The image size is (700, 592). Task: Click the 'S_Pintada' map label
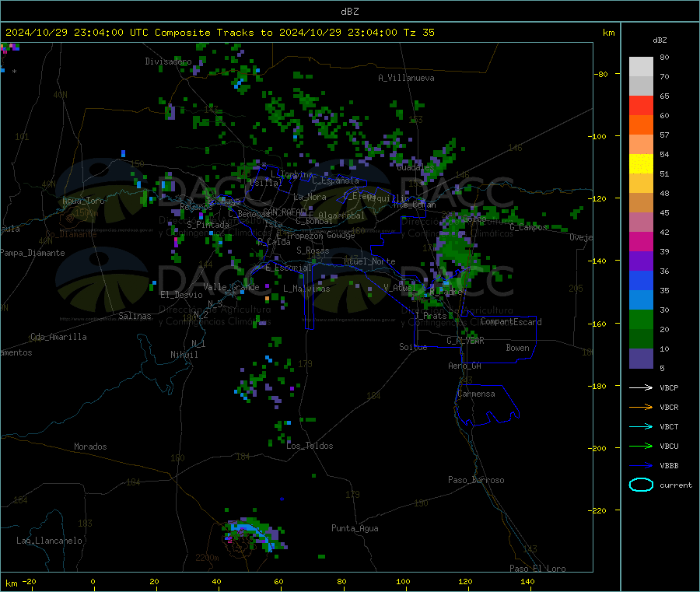[x=208, y=225]
